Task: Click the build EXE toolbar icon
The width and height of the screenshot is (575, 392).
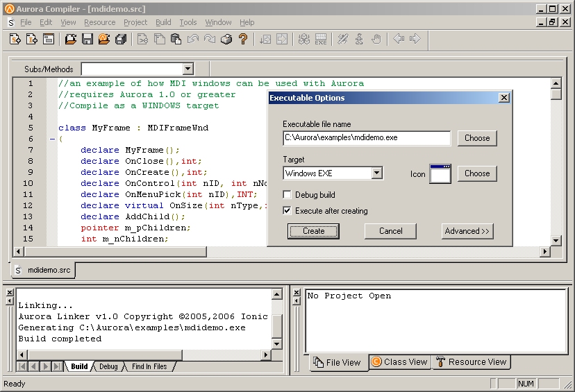Action: pos(320,40)
